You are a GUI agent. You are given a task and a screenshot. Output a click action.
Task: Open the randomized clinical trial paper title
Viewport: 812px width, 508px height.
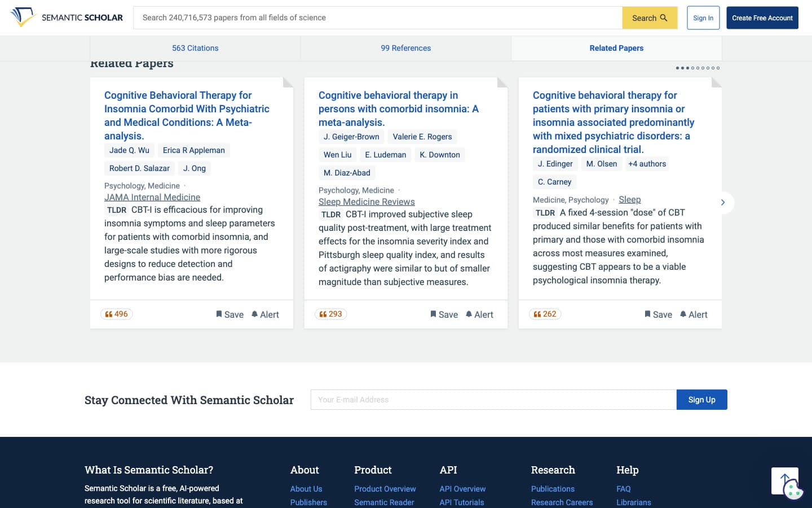click(x=614, y=122)
